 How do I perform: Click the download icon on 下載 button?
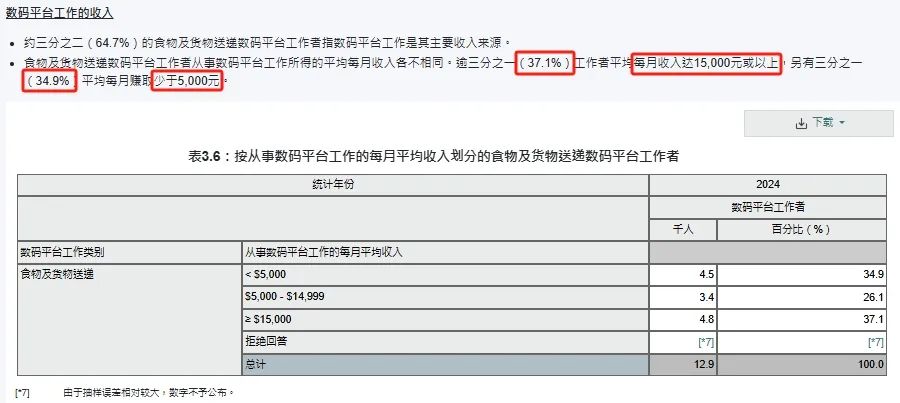[801, 123]
